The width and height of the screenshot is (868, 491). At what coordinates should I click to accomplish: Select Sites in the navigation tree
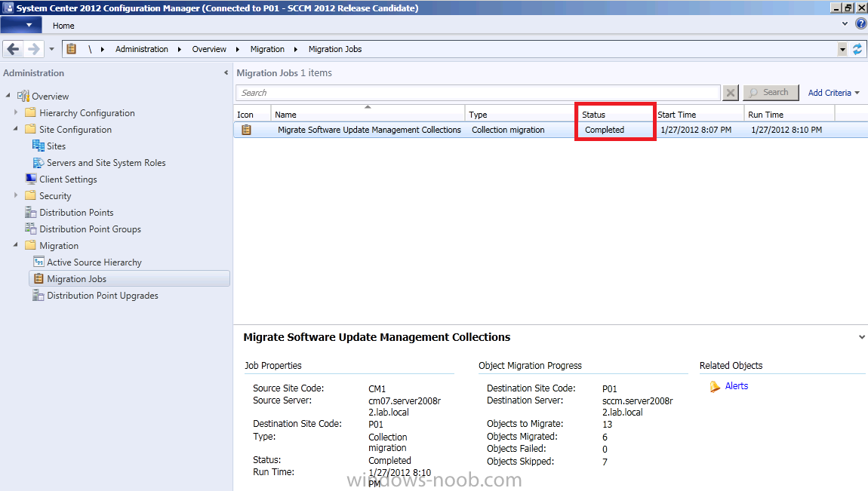pyautogui.click(x=56, y=146)
